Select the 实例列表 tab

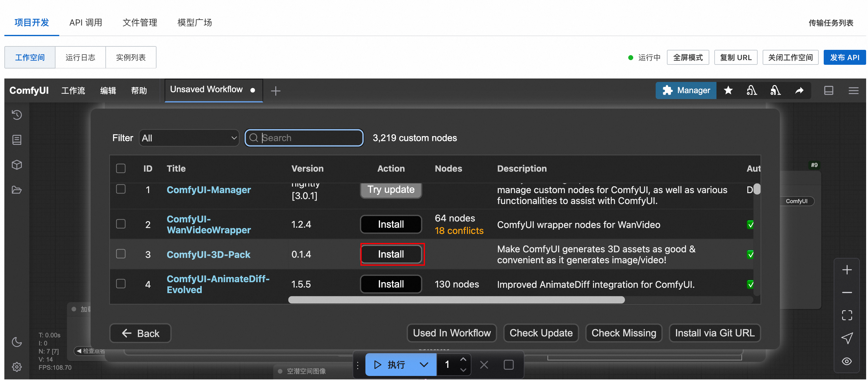click(131, 58)
